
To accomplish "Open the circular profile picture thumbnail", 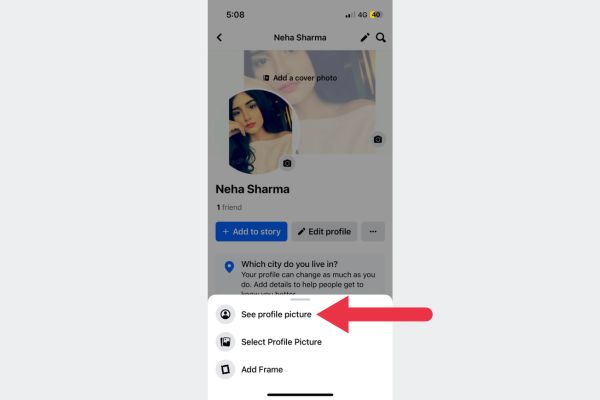I will 260,131.
